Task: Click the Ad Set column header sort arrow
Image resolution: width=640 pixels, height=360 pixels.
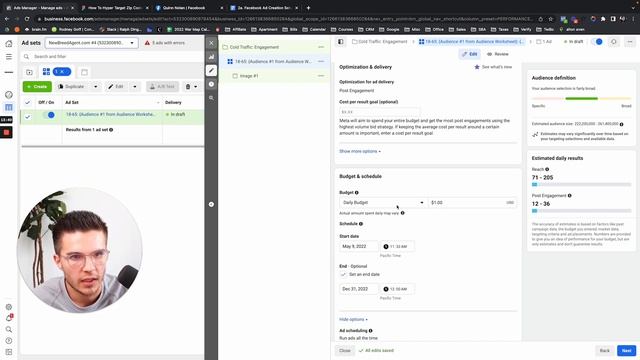Action: pos(158,102)
